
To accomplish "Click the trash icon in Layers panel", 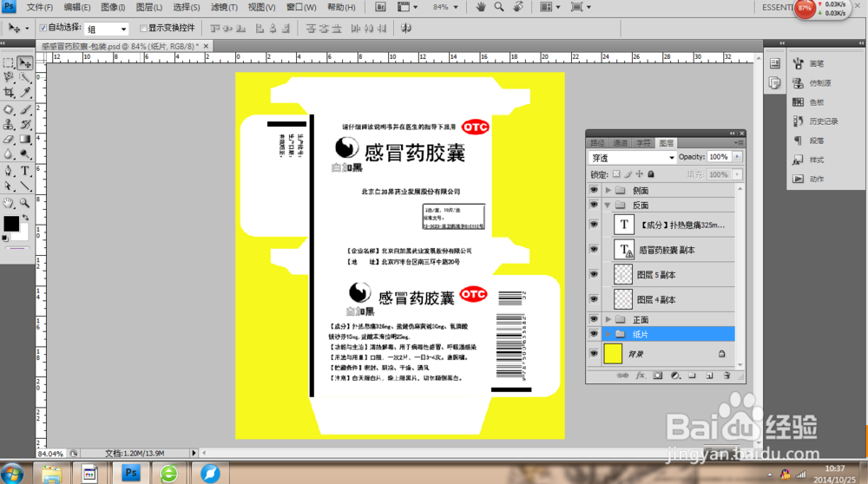I will coord(727,376).
